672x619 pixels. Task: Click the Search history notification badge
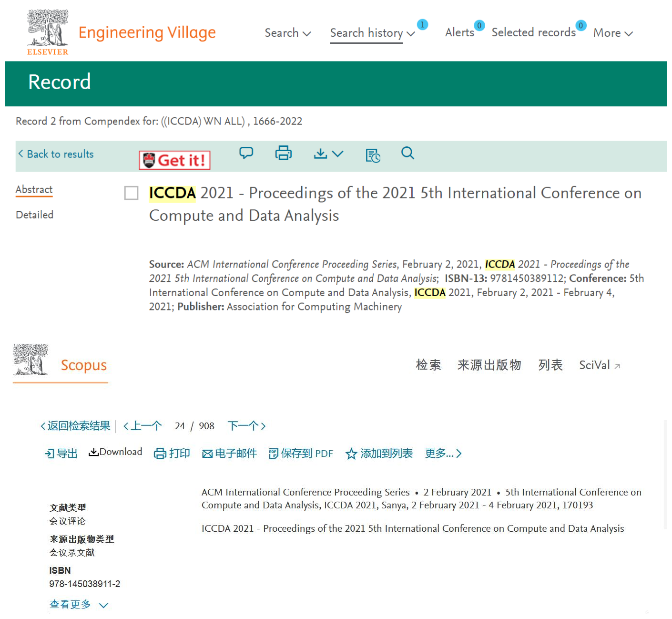click(x=422, y=24)
